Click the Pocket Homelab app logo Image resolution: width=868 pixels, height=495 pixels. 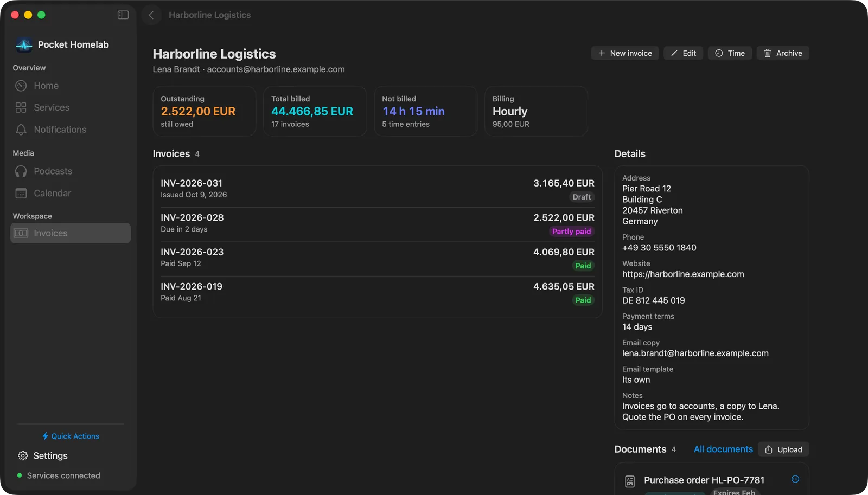(x=24, y=45)
